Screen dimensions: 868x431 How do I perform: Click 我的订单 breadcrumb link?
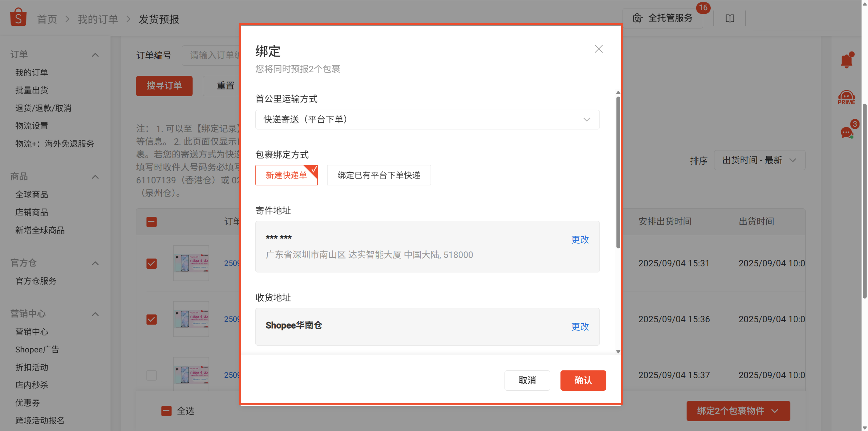[x=98, y=19]
